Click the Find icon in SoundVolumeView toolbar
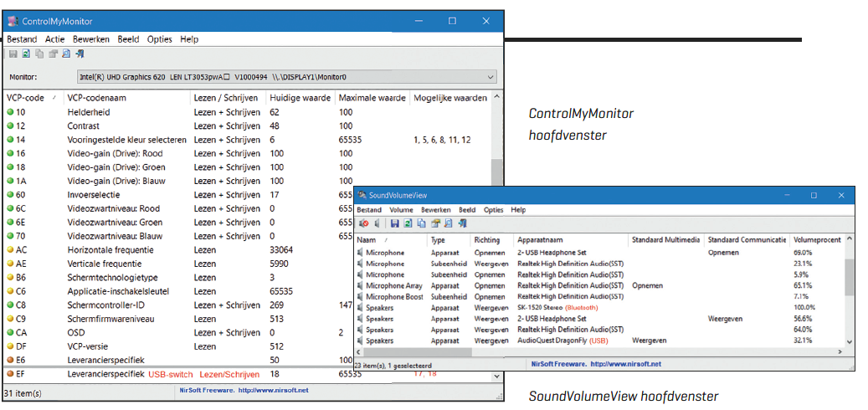Screen dimensions: 868x410 coord(449,223)
